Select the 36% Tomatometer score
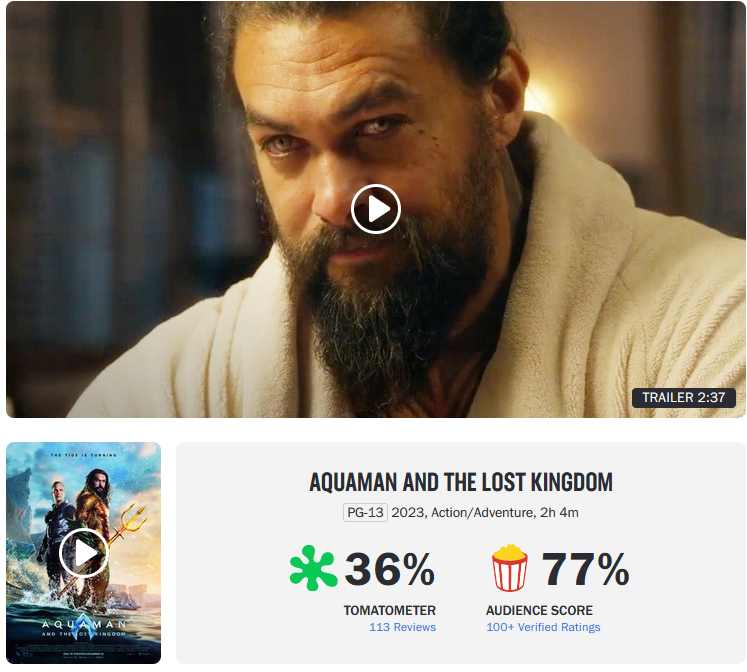This screenshot has width=747, height=672. 389,569
